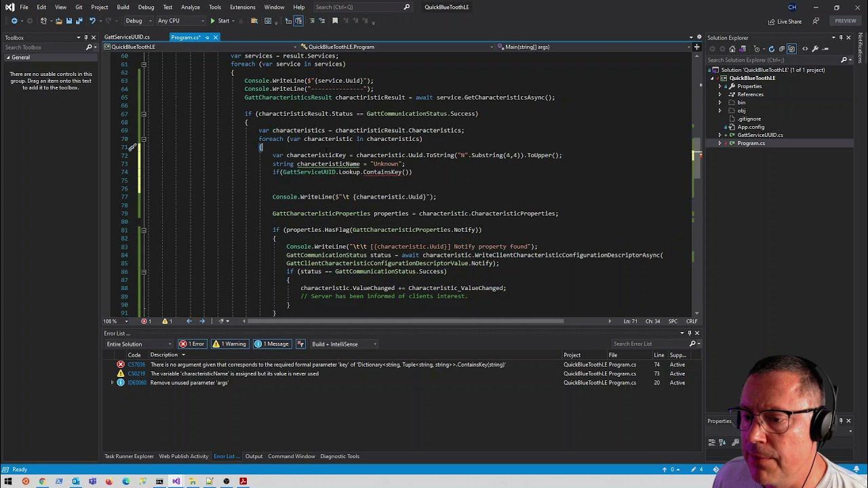Click the Outlook icon in taskbar
The width and height of the screenshot is (868, 488).
click(x=75, y=481)
